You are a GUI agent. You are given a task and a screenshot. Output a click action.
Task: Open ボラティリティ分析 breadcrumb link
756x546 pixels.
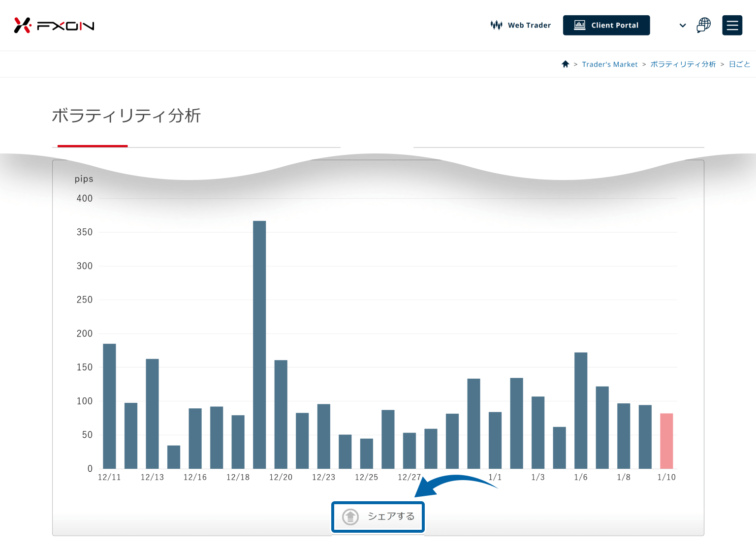(x=683, y=64)
